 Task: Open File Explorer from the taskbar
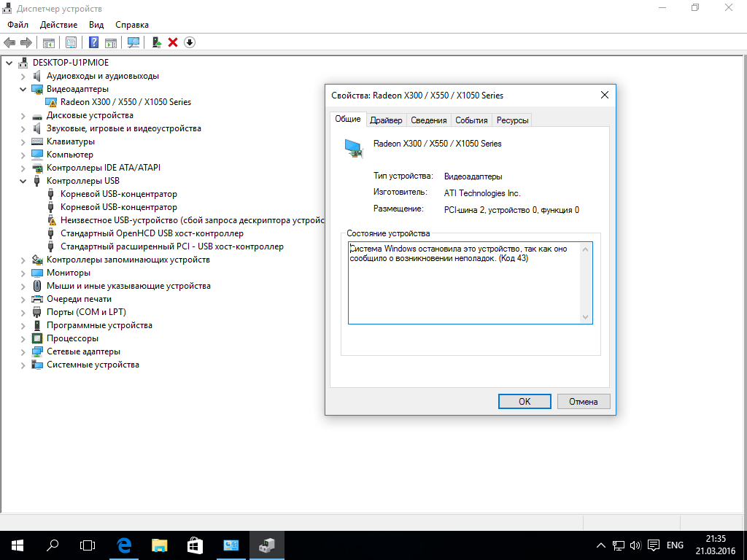[x=160, y=545]
